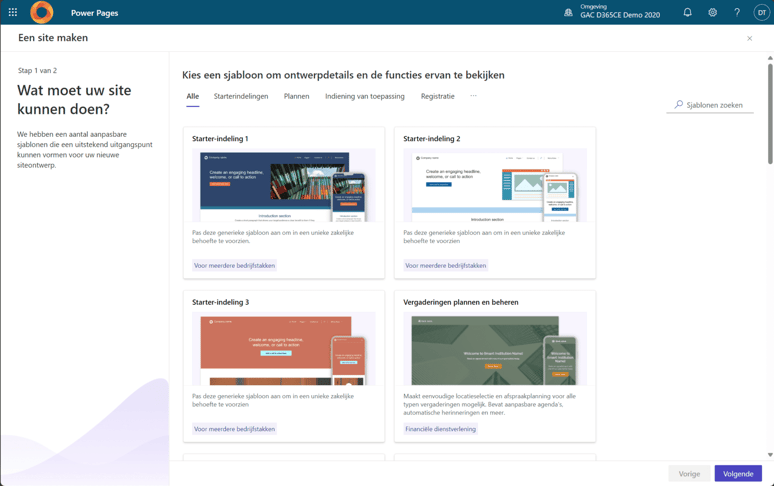Click Voor meerdere bedrijfstakken tag on Starter-indeling 1
This screenshot has height=486, width=774.
234,265
